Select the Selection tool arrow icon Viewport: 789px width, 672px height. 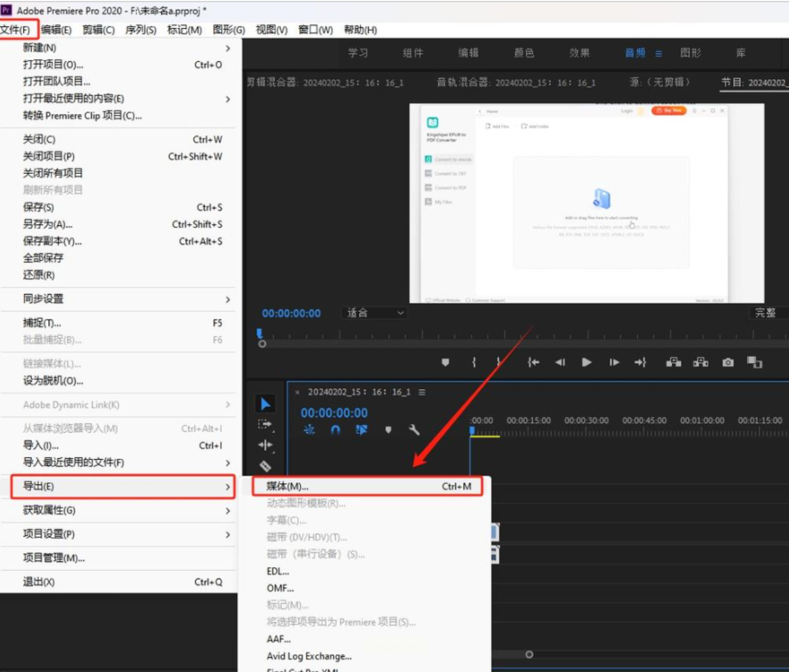(x=265, y=404)
